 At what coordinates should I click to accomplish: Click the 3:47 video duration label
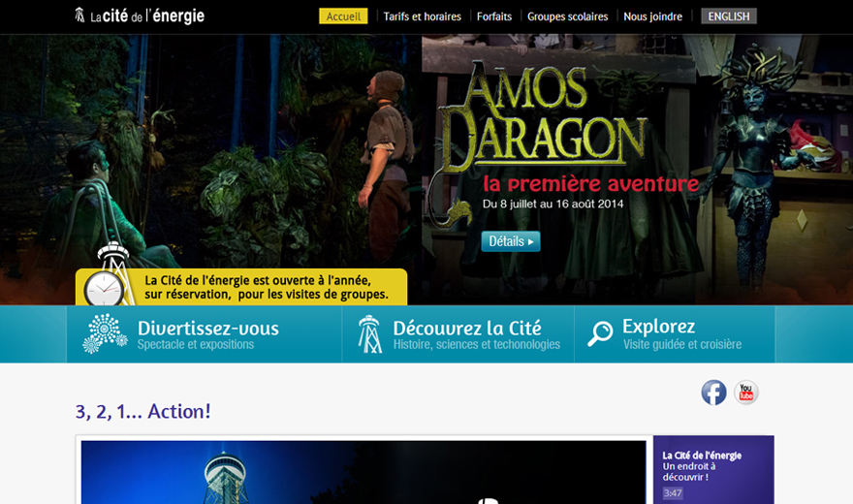673,493
